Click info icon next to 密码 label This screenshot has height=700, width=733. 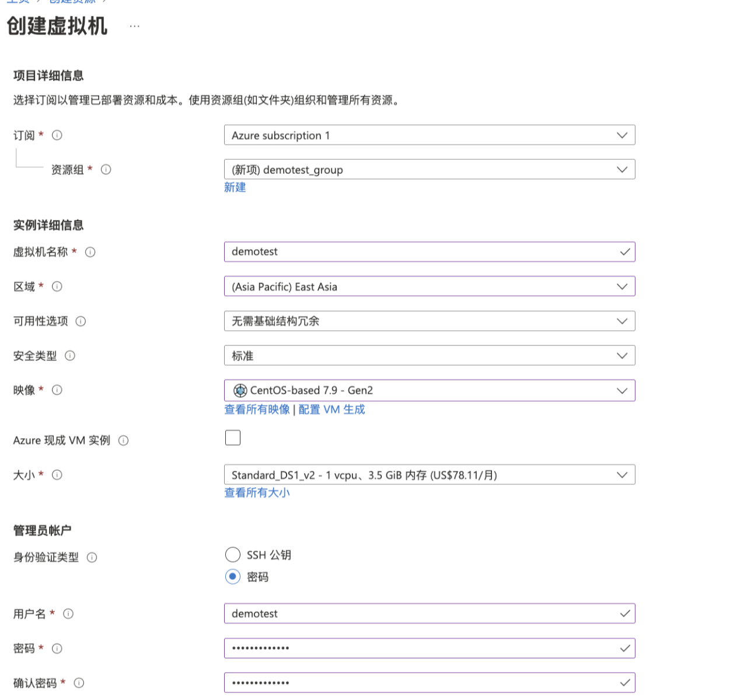point(57,648)
